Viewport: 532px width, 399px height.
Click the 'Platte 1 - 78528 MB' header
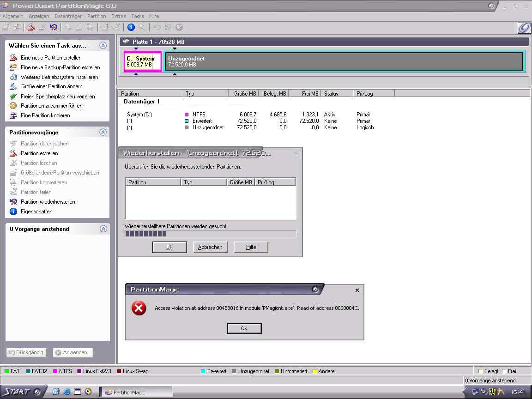coord(324,42)
